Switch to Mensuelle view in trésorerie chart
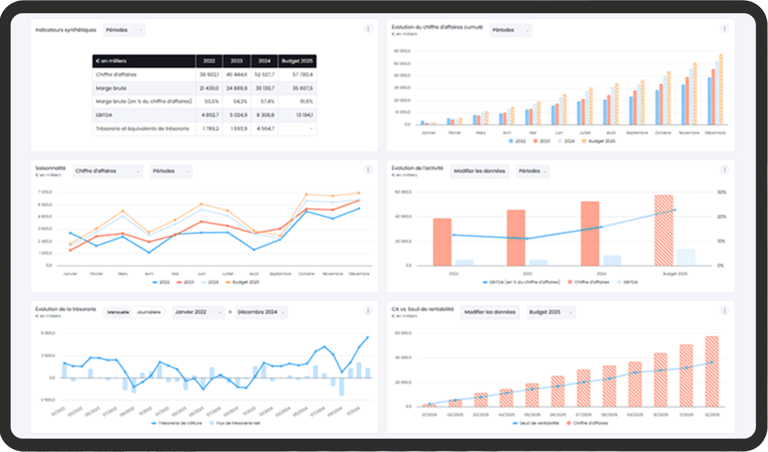Image resolution: width=768 pixels, height=452 pixels. point(118,312)
